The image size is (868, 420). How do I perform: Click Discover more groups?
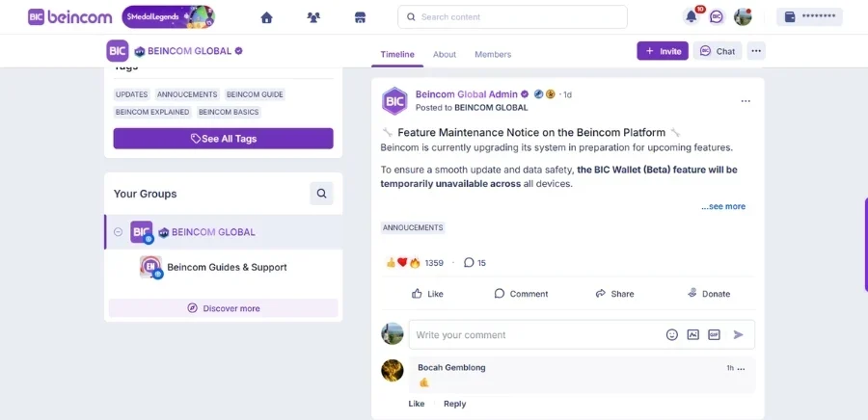[223, 308]
